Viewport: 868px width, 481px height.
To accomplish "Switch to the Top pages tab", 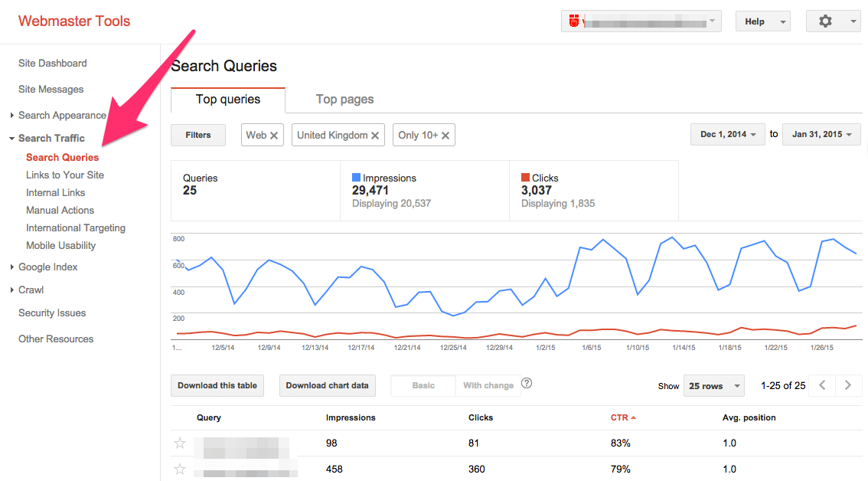I will click(x=344, y=99).
